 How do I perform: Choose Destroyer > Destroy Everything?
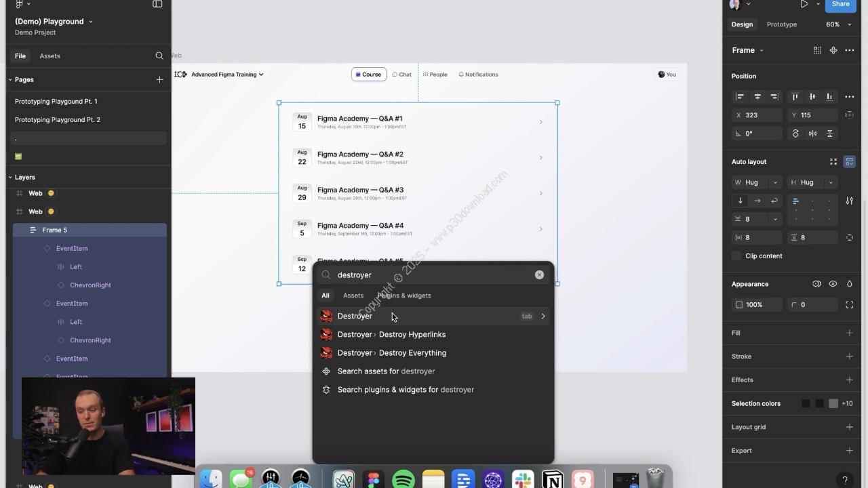coord(433,352)
